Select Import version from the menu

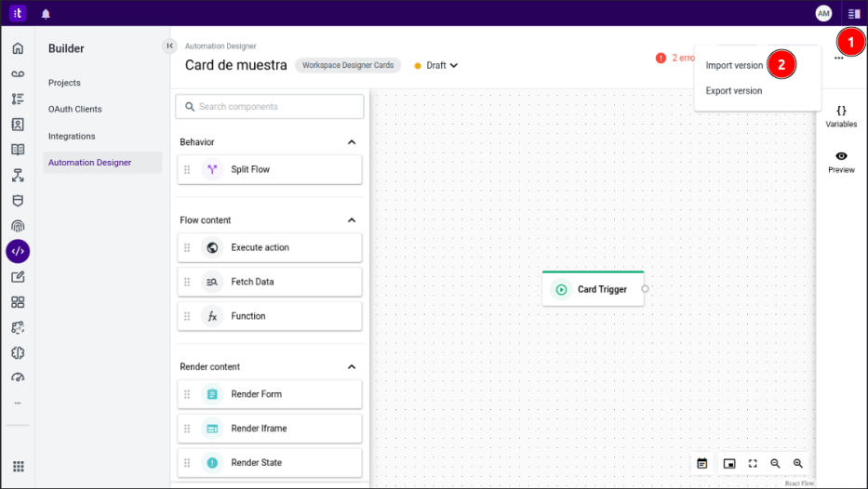pyautogui.click(x=734, y=66)
